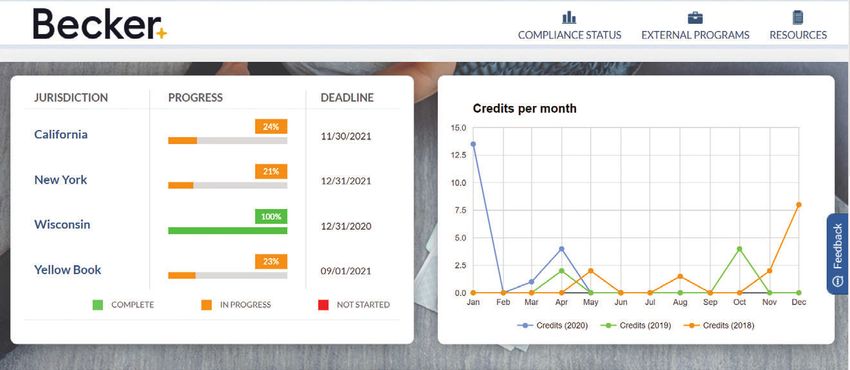
Task: Click the green Complete legend square
Action: click(x=98, y=305)
